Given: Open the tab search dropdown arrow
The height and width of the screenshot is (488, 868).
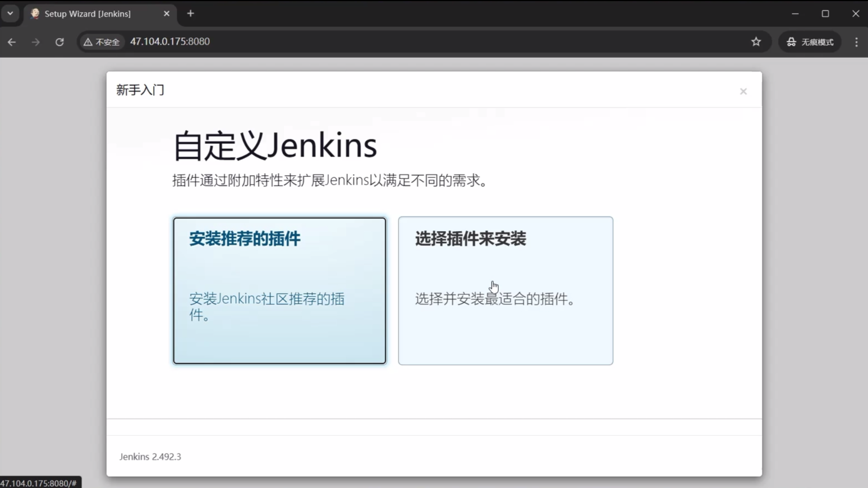Looking at the screenshot, I should tap(10, 13).
